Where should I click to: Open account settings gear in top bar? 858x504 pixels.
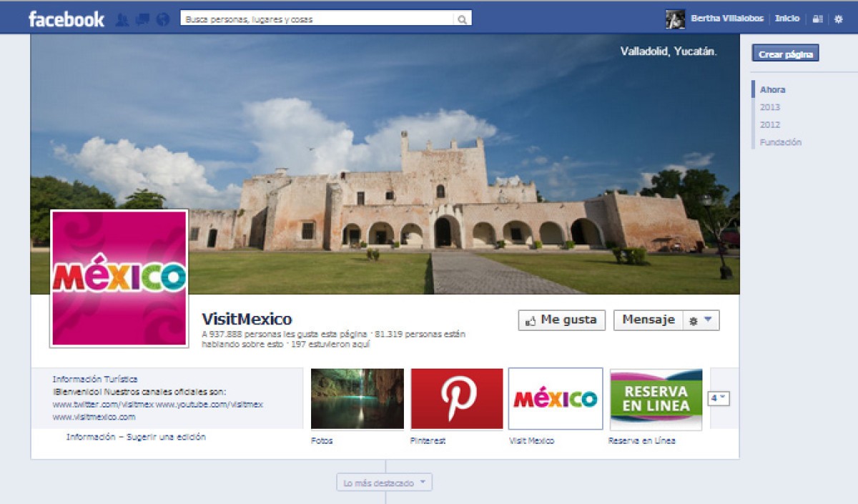pyautogui.click(x=839, y=19)
